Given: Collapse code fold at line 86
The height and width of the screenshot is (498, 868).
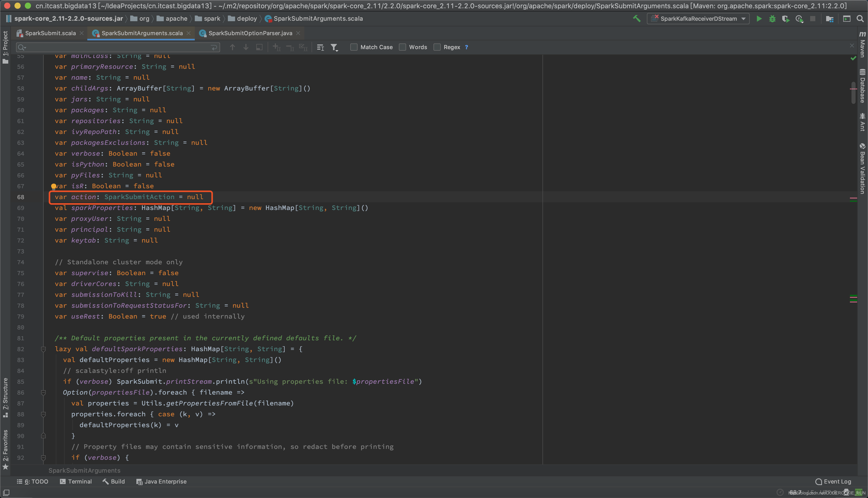Looking at the screenshot, I should click(43, 392).
